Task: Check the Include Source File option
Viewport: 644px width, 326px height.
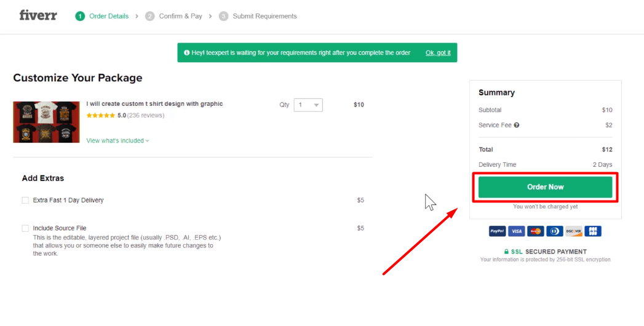Action: 25,228
